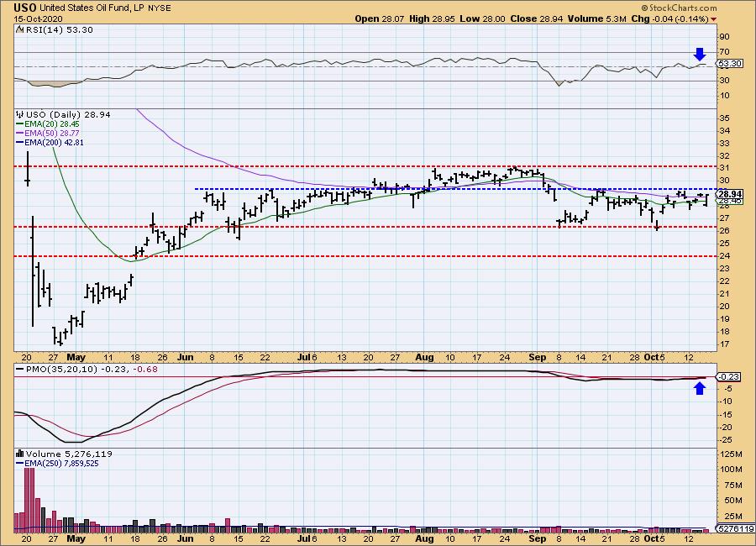Viewport: 756px width, 546px height.
Task: Click the USO (Daily) 28.94 legend title
Action: coord(68,114)
